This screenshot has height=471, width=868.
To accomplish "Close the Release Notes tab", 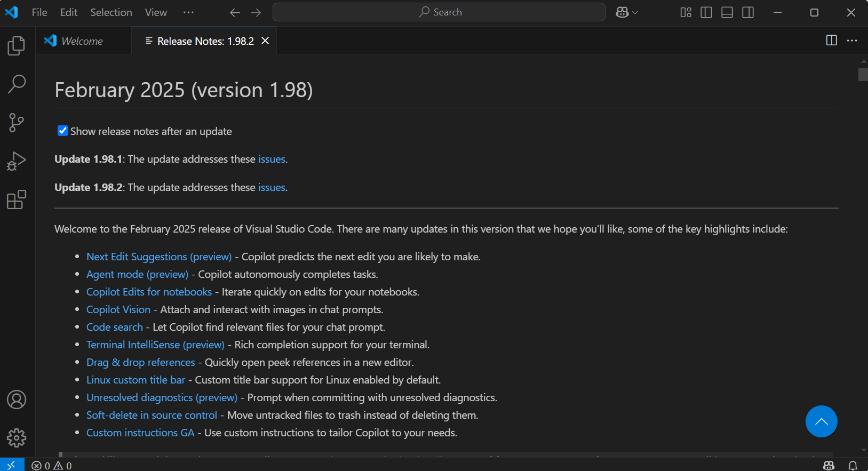I will (265, 41).
